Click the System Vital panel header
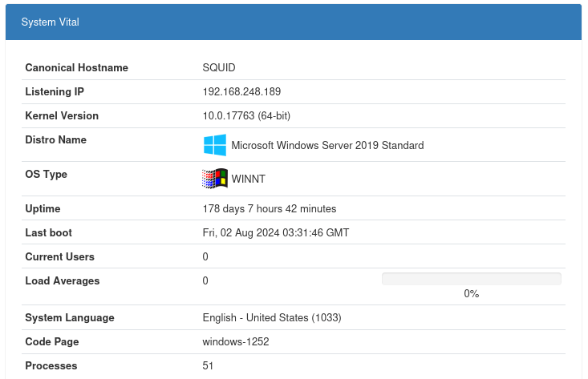 [x=293, y=22]
